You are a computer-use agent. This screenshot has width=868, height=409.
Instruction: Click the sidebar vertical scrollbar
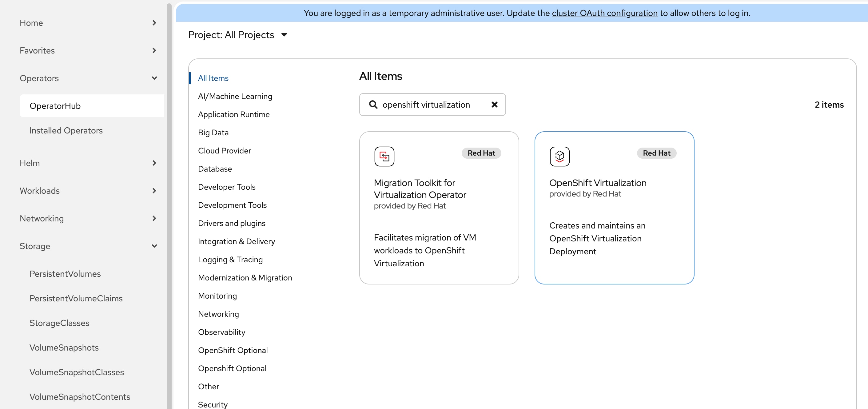[169, 205]
